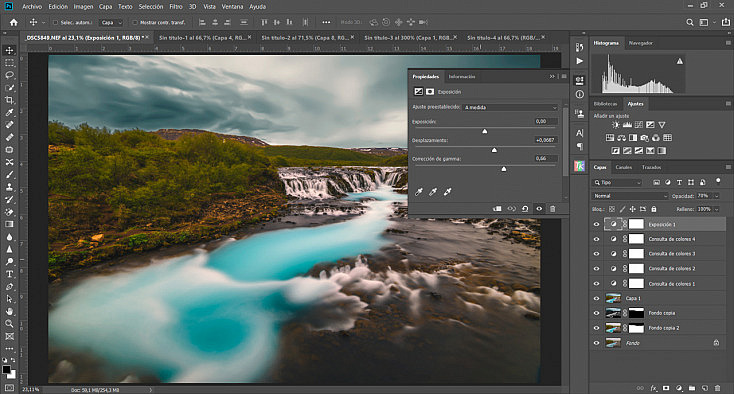
Task: Select the Clone Stamp tool
Action: click(9, 187)
